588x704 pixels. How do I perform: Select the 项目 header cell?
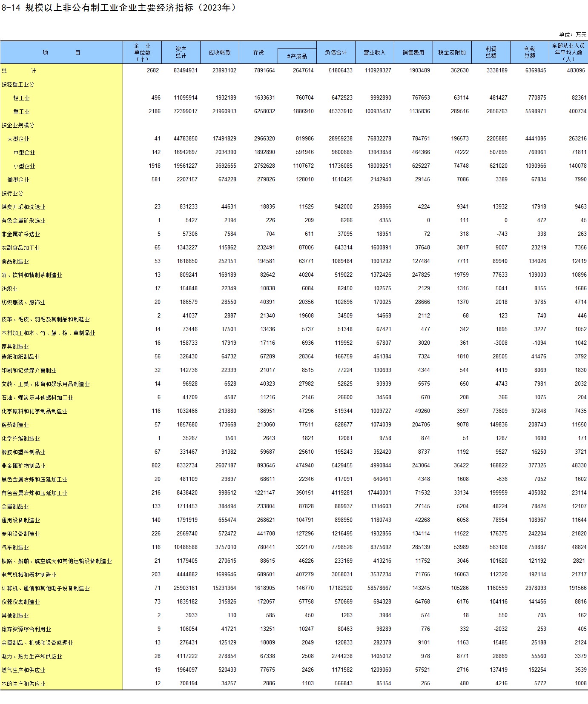(x=61, y=52)
